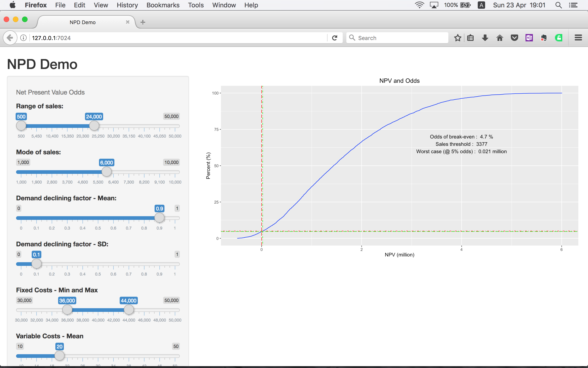Click the NPV and Odds chart title
The image size is (588, 368).
[x=399, y=80]
